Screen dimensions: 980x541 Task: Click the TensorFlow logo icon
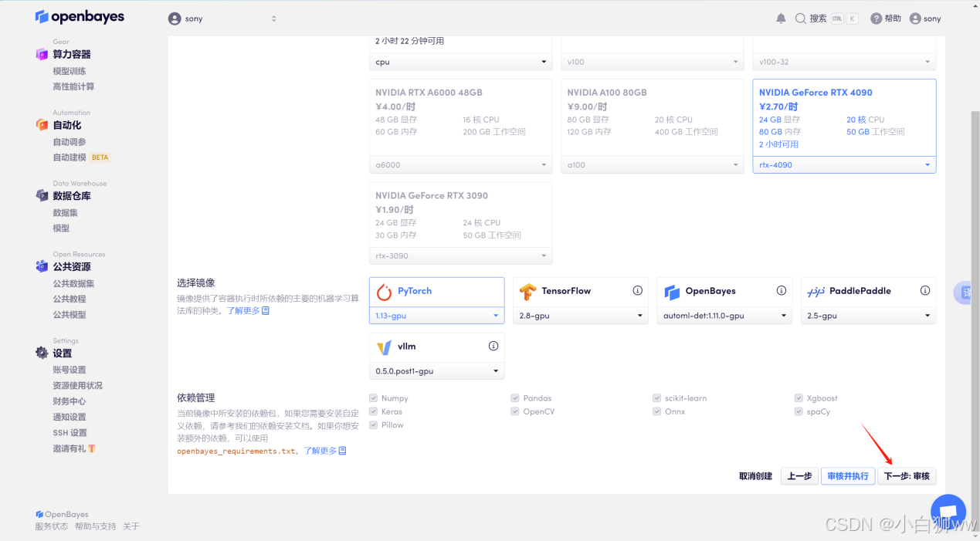pos(527,292)
